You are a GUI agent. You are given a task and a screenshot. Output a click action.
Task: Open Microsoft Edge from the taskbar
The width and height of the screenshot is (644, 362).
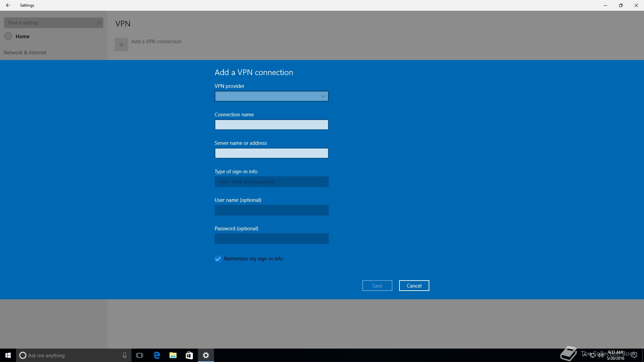(x=157, y=355)
